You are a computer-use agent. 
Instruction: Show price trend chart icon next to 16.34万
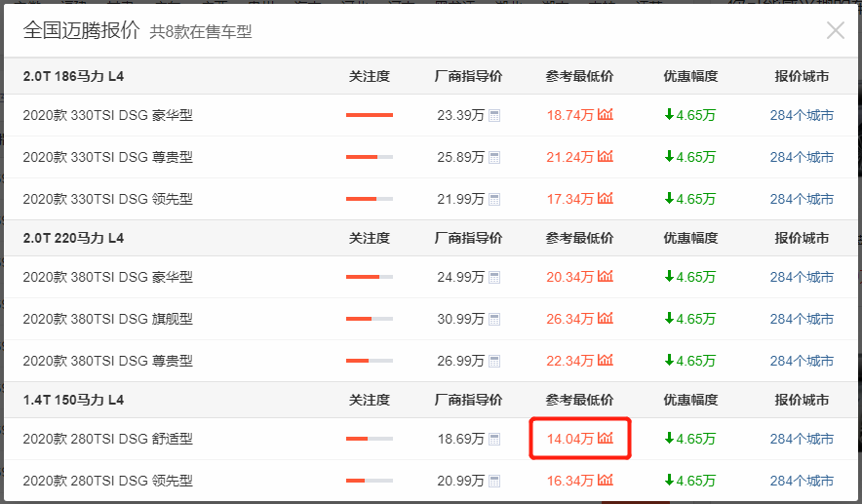point(606,480)
